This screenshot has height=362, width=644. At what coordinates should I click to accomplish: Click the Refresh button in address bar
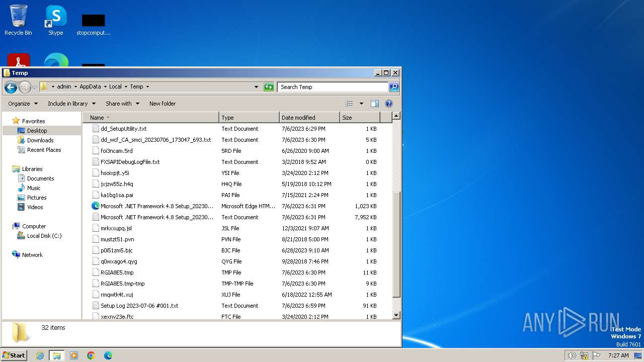pos(269,87)
